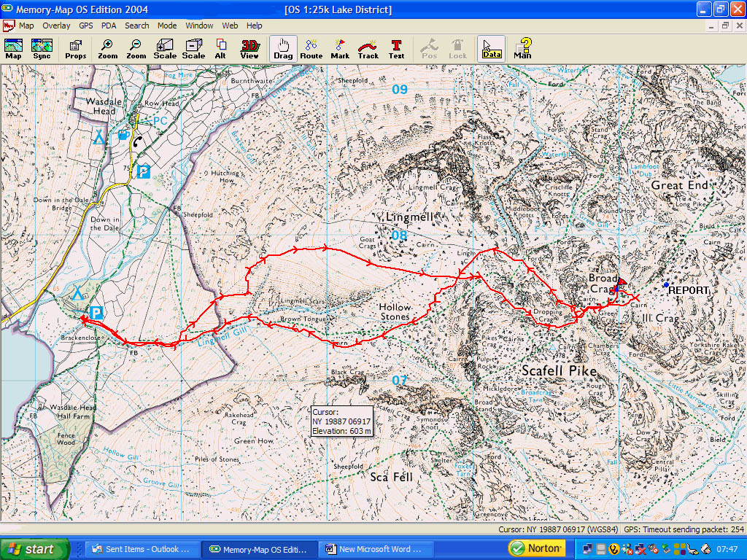The width and height of the screenshot is (747, 560).
Task: Open the Search menu
Action: [137, 26]
